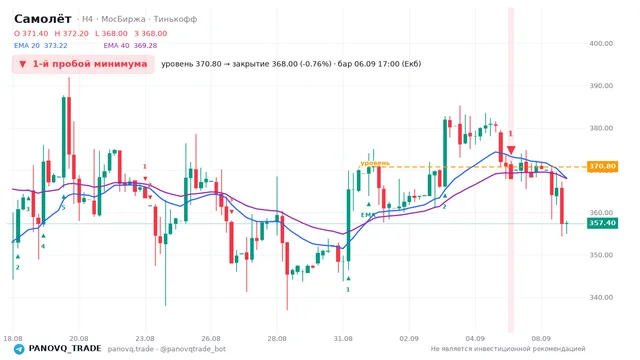This screenshot has height=360, width=640.
Task: Click the 02.09 date axis label
Action: (x=409, y=339)
